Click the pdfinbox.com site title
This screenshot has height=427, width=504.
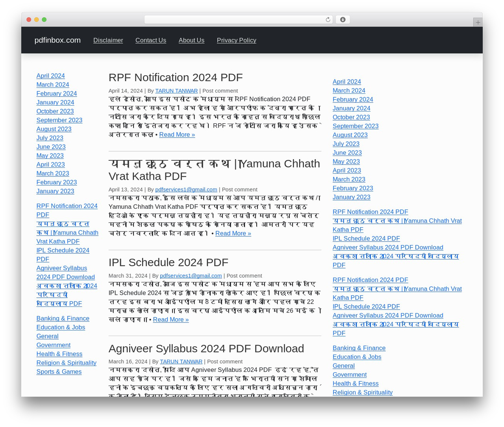(57, 40)
